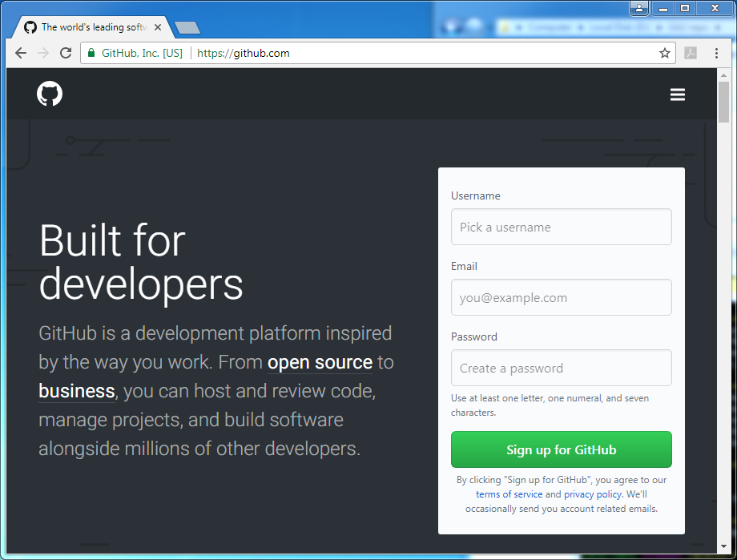737x560 pixels.
Task: Reload the page with the refresh icon
Action: click(x=66, y=53)
